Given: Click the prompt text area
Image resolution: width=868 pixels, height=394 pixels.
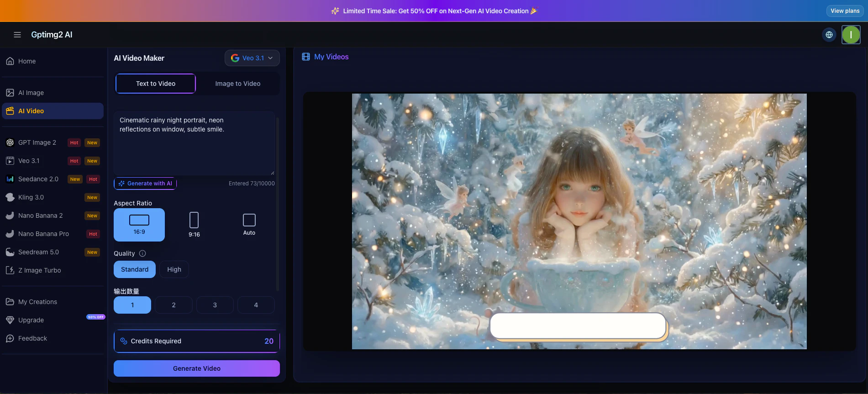Looking at the screenshot, I should (194, 143).
